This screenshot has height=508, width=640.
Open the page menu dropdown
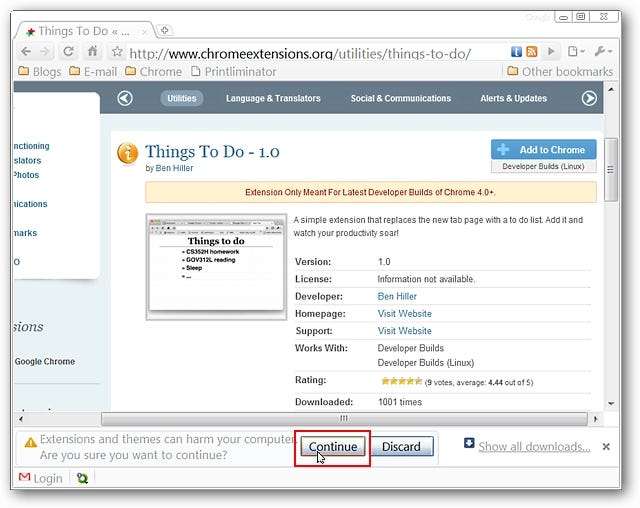(x=576, y=51)
